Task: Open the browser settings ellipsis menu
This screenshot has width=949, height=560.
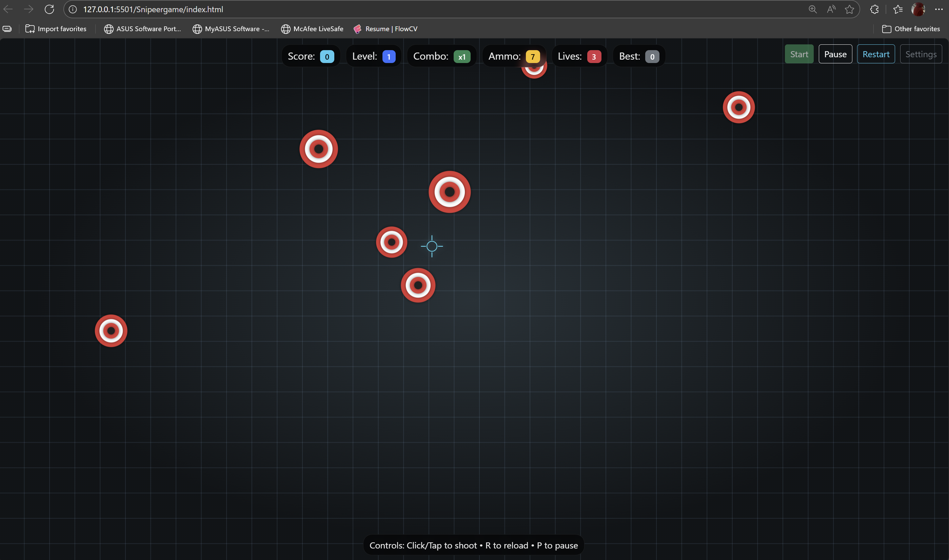Action: 938,9
